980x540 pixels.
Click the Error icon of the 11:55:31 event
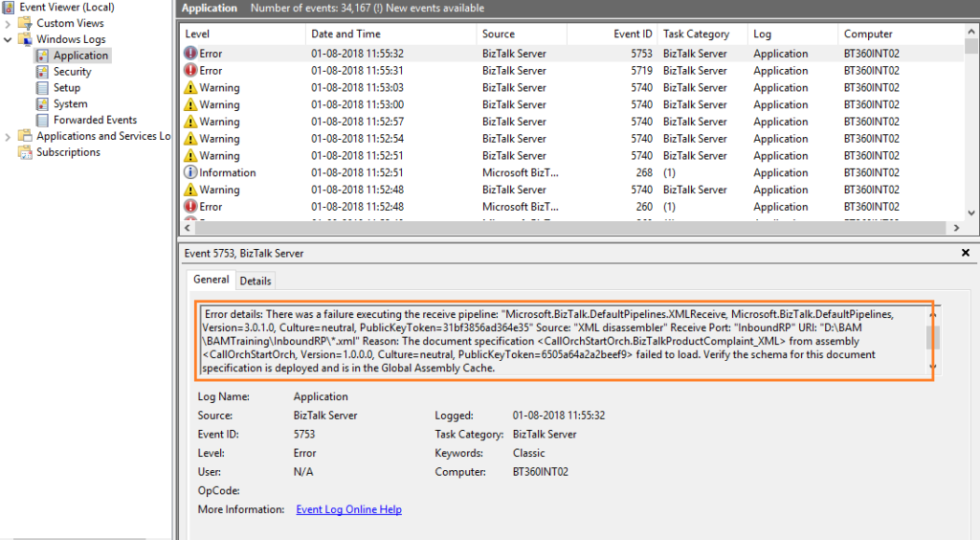coord(190,71)
